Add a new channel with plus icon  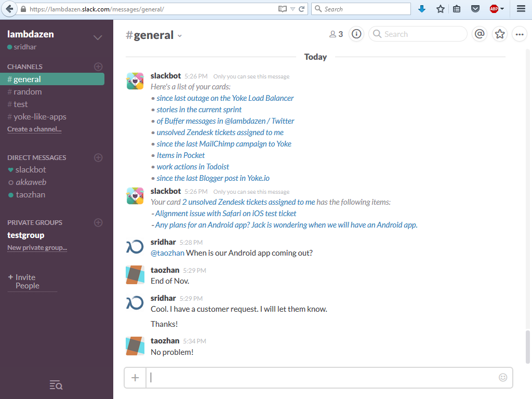(98, 66)
